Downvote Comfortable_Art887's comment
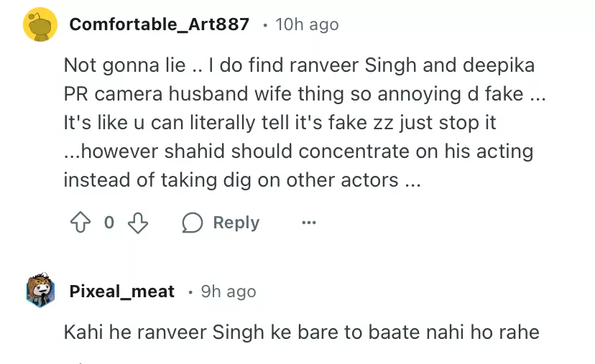This screenshot has height=364, width=595. 137,223
